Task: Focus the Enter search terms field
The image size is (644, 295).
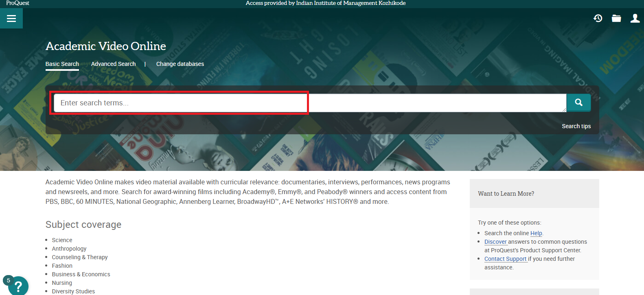Action: tap(309, 103)
